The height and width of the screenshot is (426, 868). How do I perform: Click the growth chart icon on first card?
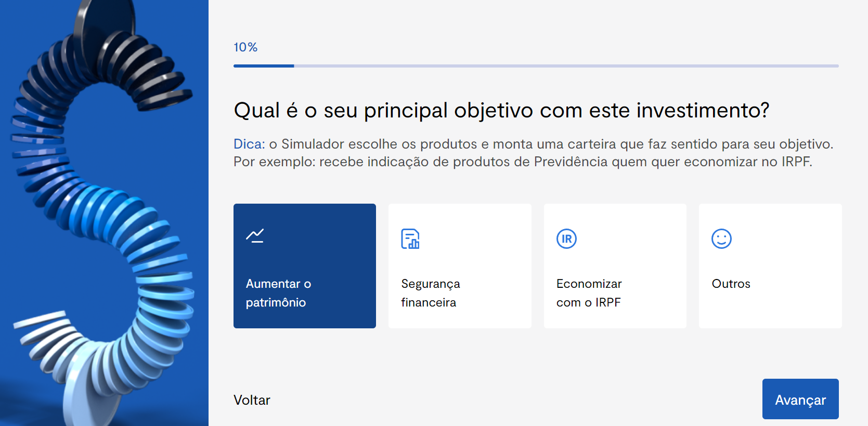[255, 236]
